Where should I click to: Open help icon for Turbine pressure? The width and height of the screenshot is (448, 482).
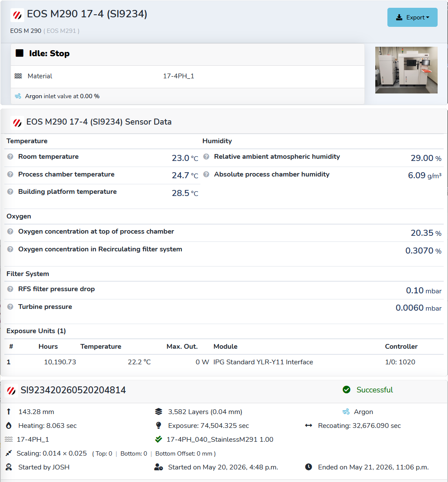tap(10, 307)
